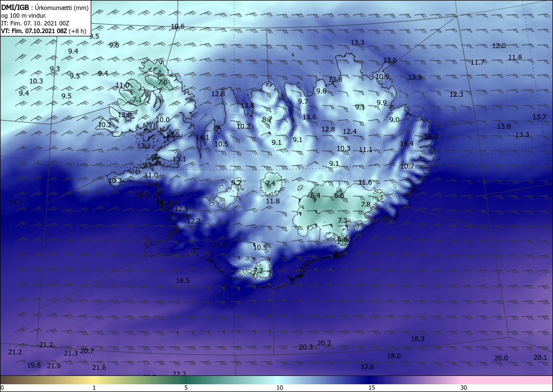
Task: Click the offshore value 22.2
Action: (x=179, y=374)
